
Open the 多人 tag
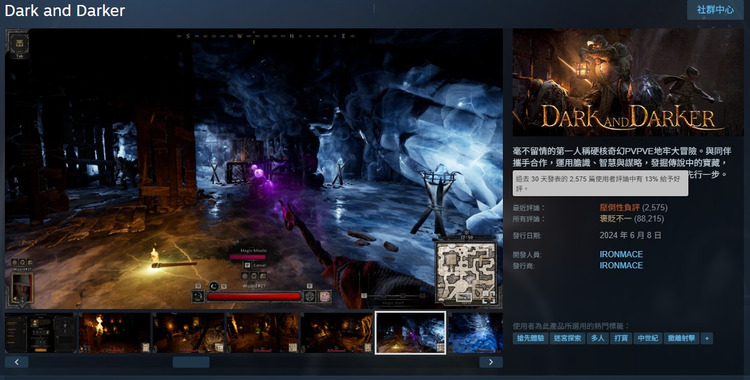pyautogui.click(x=597, y=338)
